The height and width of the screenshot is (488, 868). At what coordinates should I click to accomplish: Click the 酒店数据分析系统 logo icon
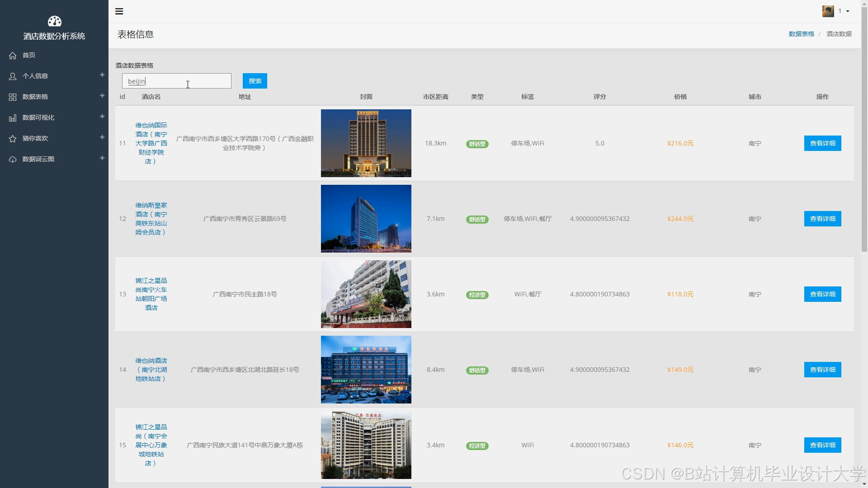[x=54, y=21]
